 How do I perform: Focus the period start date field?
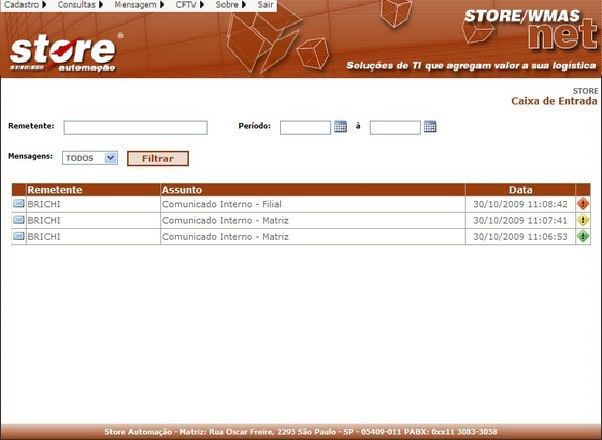point(305,128)
